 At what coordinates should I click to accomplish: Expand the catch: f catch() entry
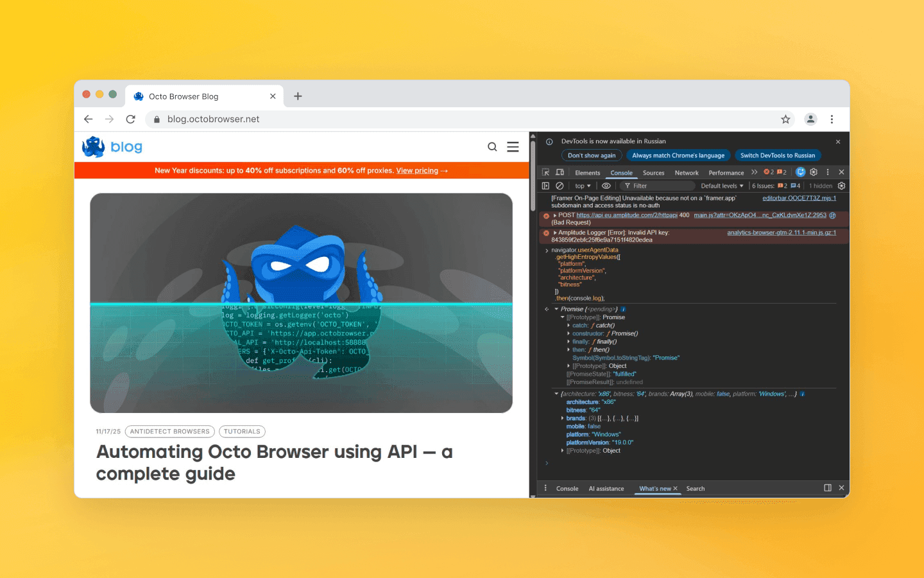(569, 326)
